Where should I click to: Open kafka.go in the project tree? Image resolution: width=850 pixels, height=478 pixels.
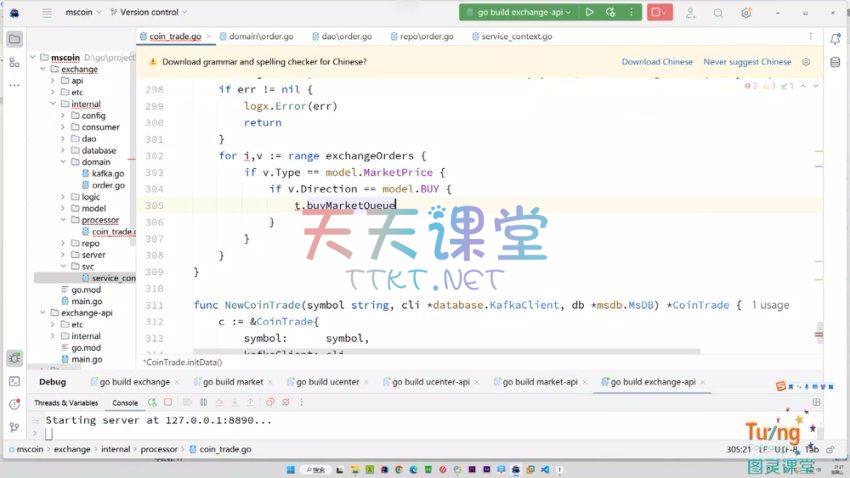point(108,173)
